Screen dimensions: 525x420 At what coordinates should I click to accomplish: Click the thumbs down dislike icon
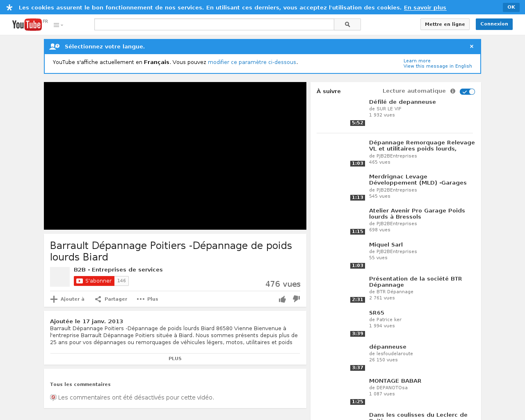296,299
